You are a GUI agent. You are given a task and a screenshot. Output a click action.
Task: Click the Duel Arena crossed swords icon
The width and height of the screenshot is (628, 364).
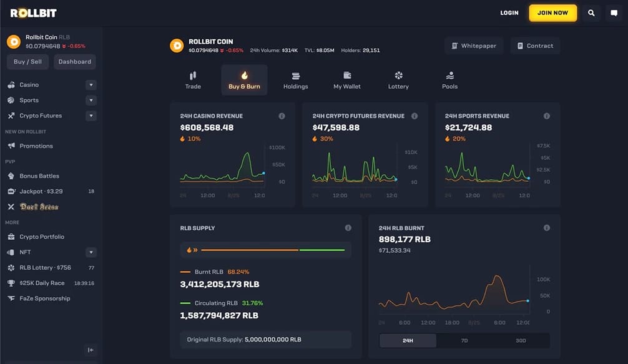11,207
